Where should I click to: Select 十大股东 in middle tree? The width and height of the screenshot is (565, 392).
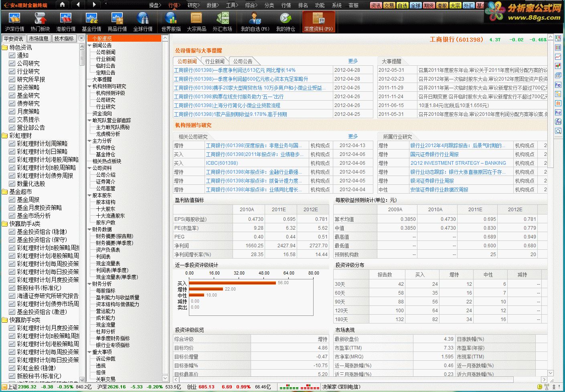click(105, 209)
